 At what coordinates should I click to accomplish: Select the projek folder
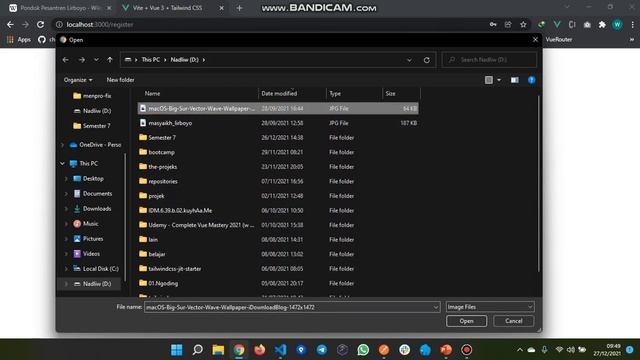click(x=278, y=196)
